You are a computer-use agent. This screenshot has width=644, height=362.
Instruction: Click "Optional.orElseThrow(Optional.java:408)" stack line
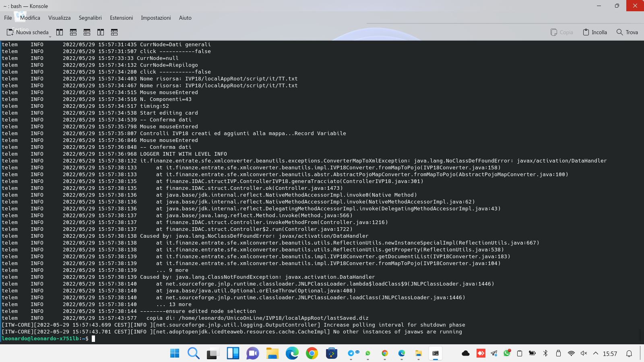pyautogui.click(x=293, y=291)
